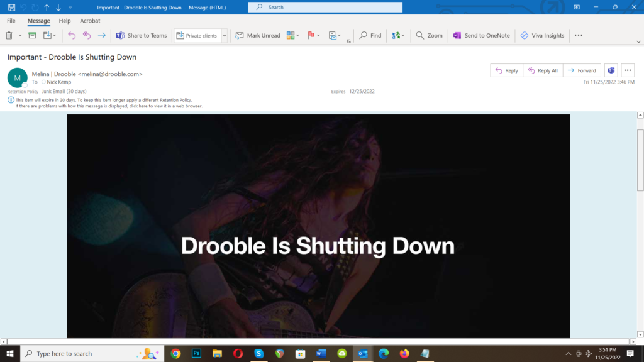Click recipient Nick Kemp
644x362 pixels.
pos(58,82)
